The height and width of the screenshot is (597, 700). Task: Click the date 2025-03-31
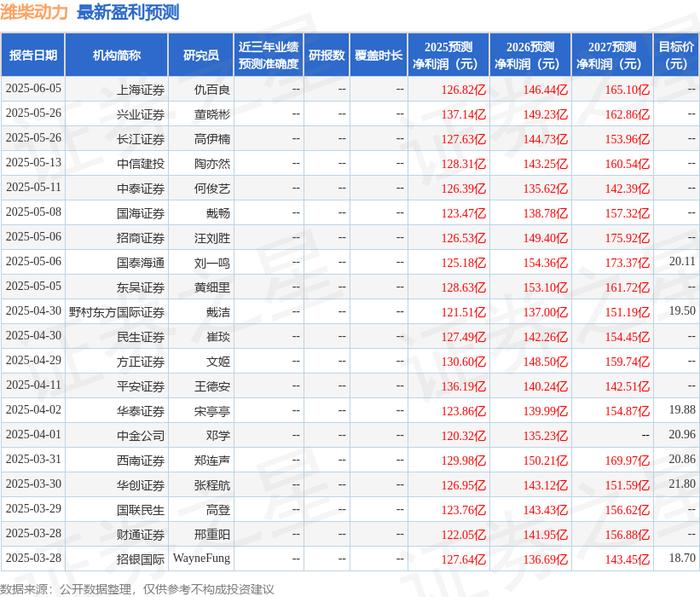[33, 459]
